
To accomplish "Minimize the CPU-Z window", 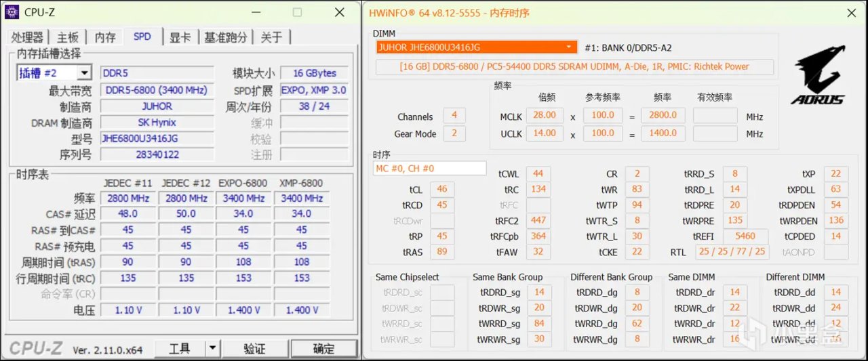I will [x=256, y=13].
